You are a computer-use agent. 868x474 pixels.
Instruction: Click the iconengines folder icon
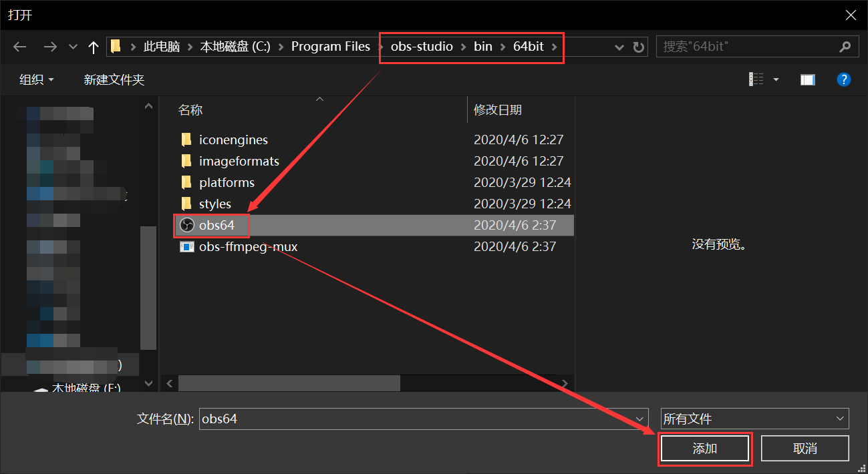(x=186, y=140)
